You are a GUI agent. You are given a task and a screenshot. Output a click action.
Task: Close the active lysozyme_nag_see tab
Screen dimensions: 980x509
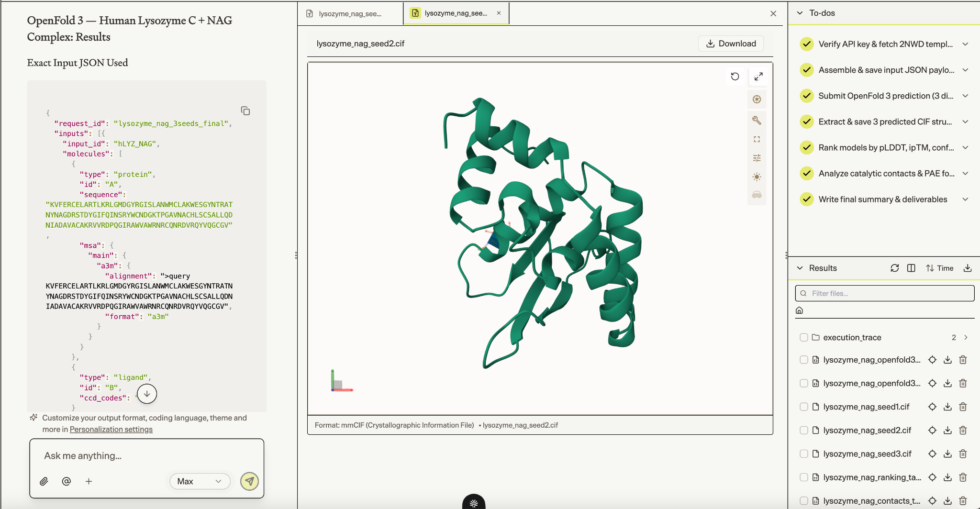499,13
